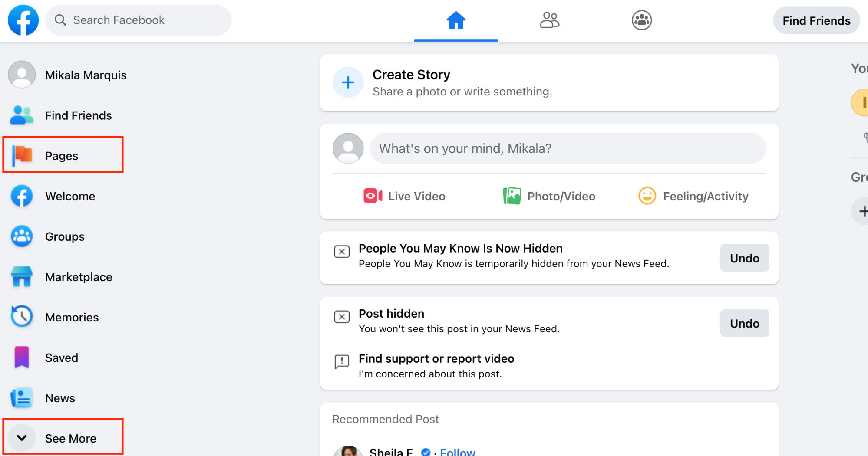Screen dimensions: 868x456
Task: Click the Memories label text
Action: 72,317
